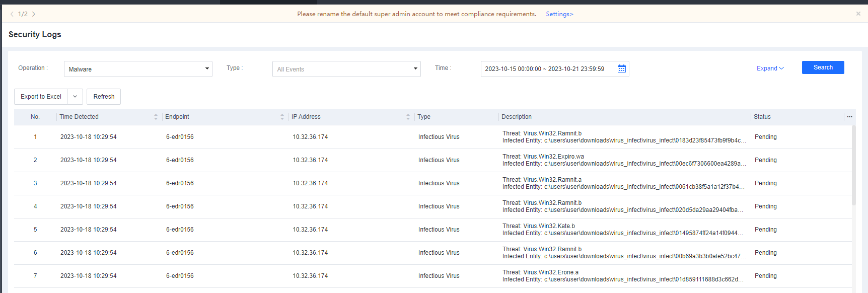Click the Refresh button
This screenshot has width=868, height=293.
point(104,97)
